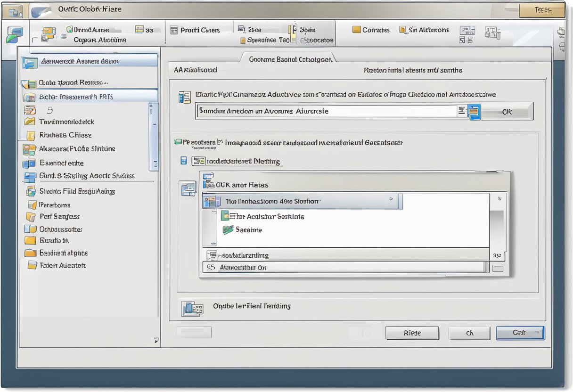
Task: Select the Sin Alertrons toolbar icon
Action: (x=403, y=30)
